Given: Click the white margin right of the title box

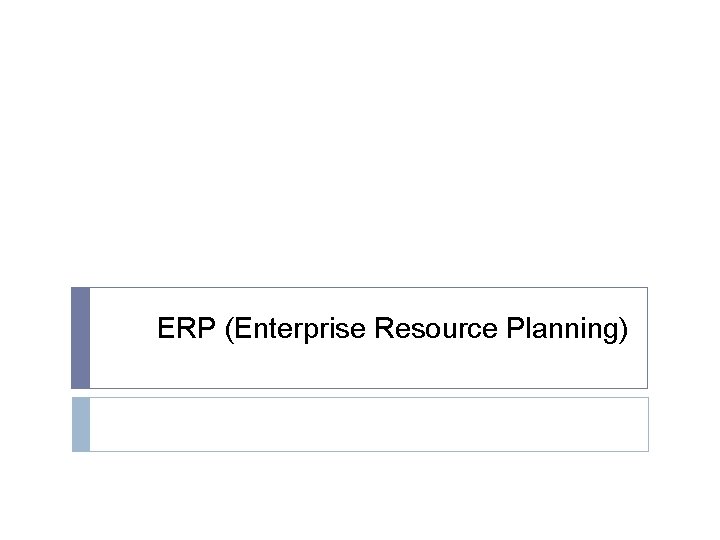Looking at the screenshot, I should [x=684, y=338].
